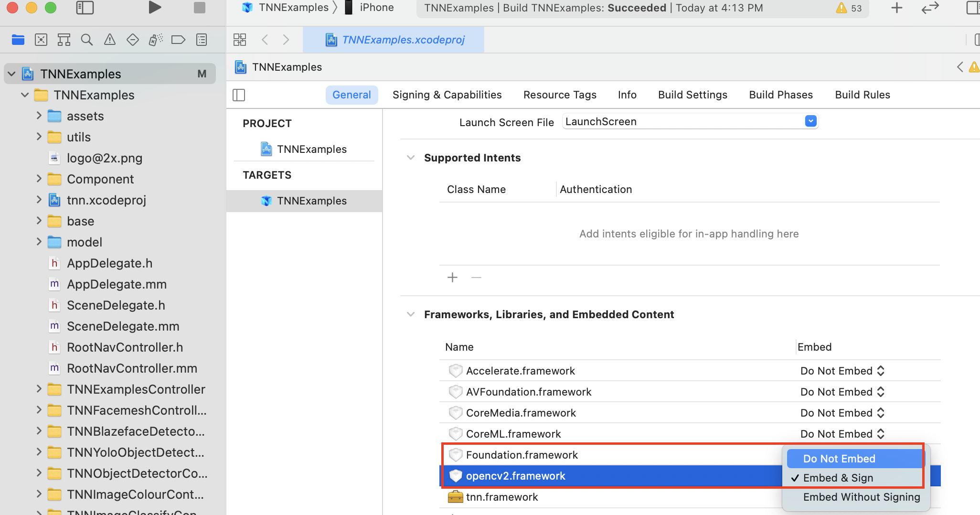Open the Find navigator magnifier icon
This screenshot has width=980, height=515.
point(86,40)
